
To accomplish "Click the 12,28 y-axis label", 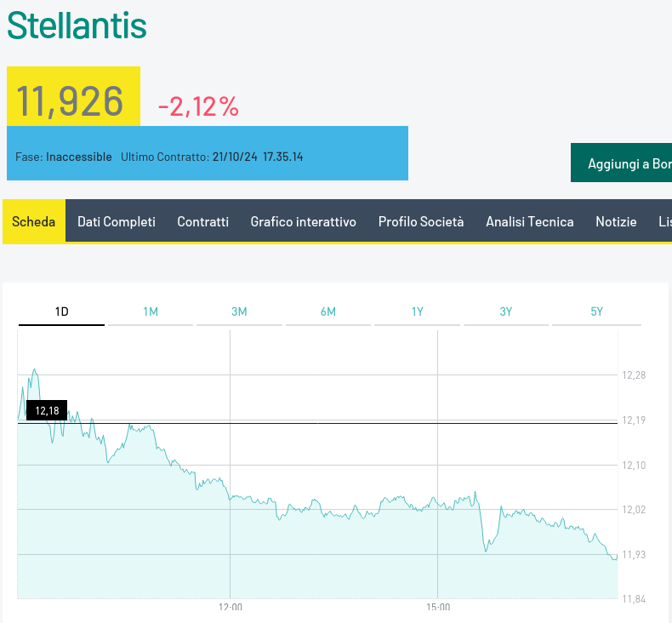I will (x=634, y=375).
